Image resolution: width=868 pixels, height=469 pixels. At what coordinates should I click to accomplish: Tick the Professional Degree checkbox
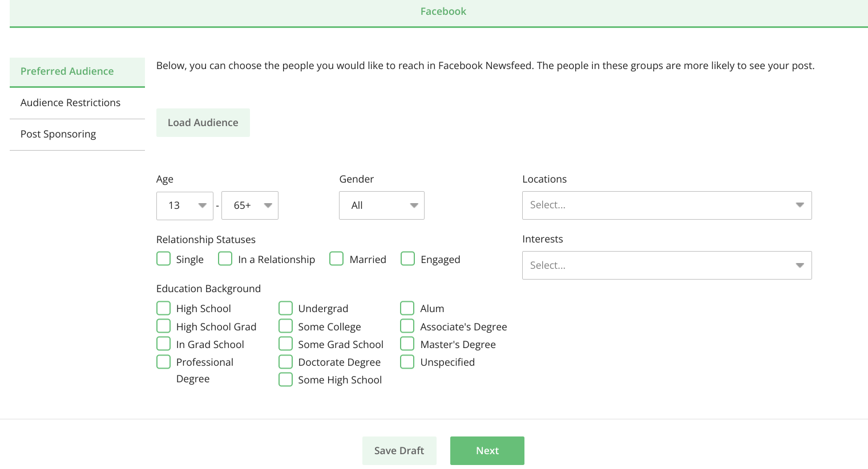(164, 362)
